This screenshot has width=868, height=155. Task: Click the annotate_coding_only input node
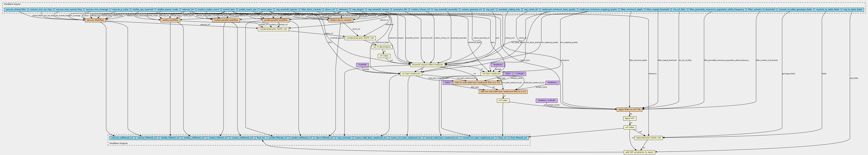point(509,10)
